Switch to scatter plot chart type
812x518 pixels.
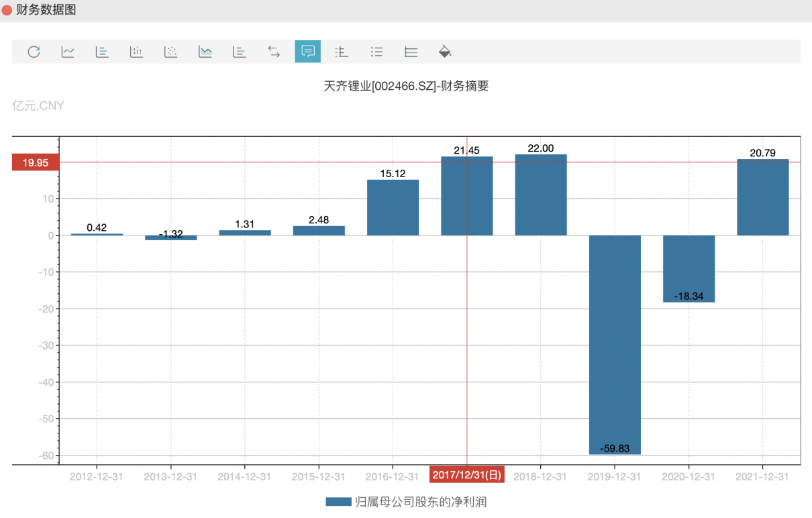point(171,52)
